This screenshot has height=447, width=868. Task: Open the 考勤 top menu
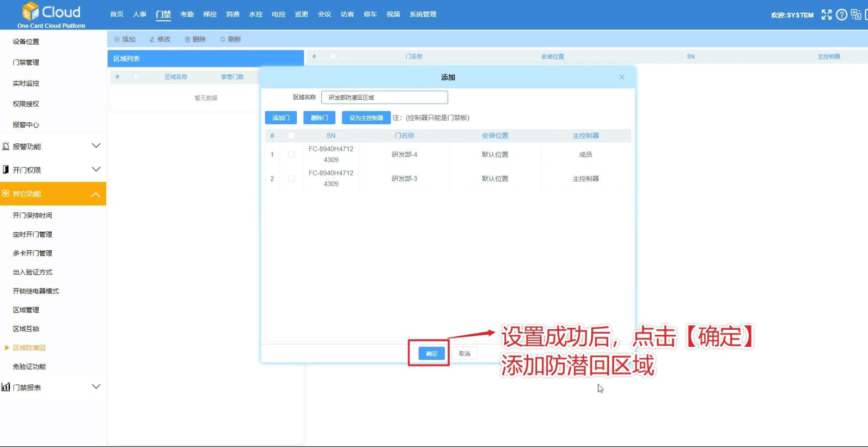187,14
